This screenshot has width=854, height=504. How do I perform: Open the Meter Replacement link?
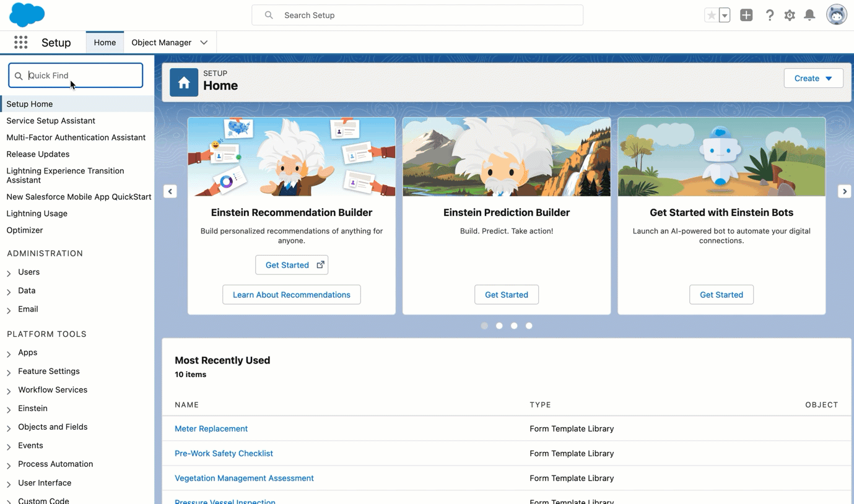pos(211,428)
